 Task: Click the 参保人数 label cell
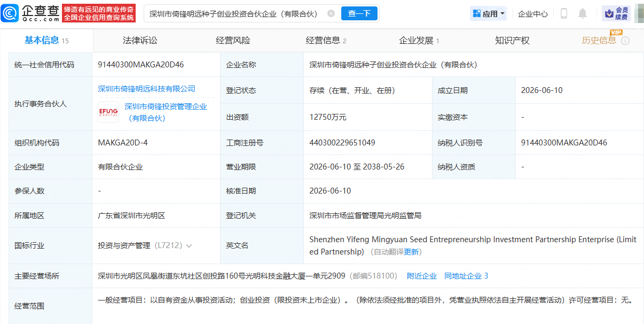(51, 191)
